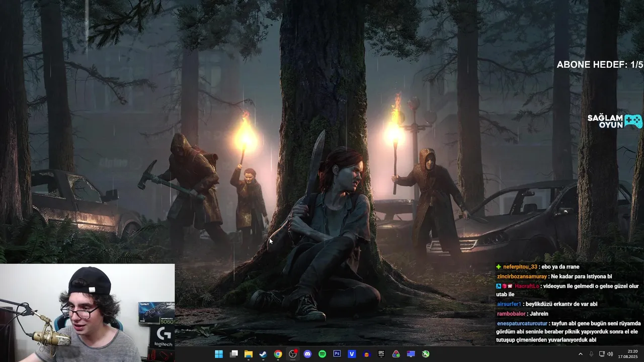Open the Epic Games Launcher
Image resolution: width=644 pixels, height=362 pixels.
[x=381, y=354]
